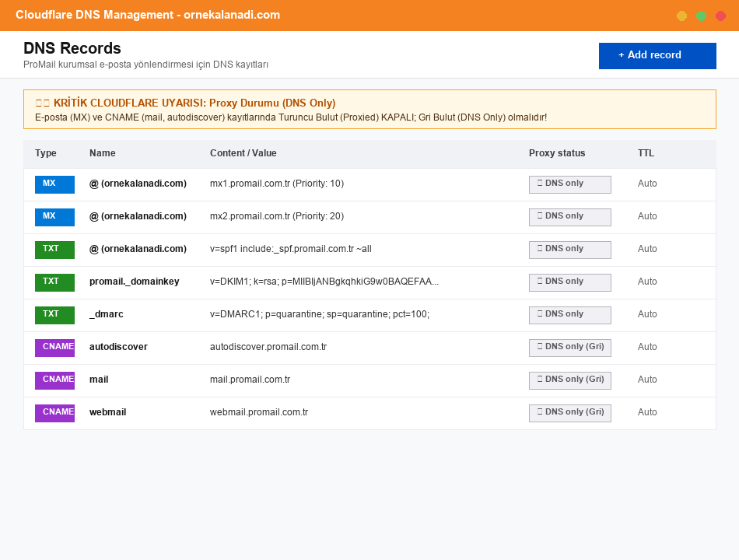The height and width of the screenshot is (560, 739).
Task: Toggle proxy status for autodiscover CNAME
Action: 569,348
